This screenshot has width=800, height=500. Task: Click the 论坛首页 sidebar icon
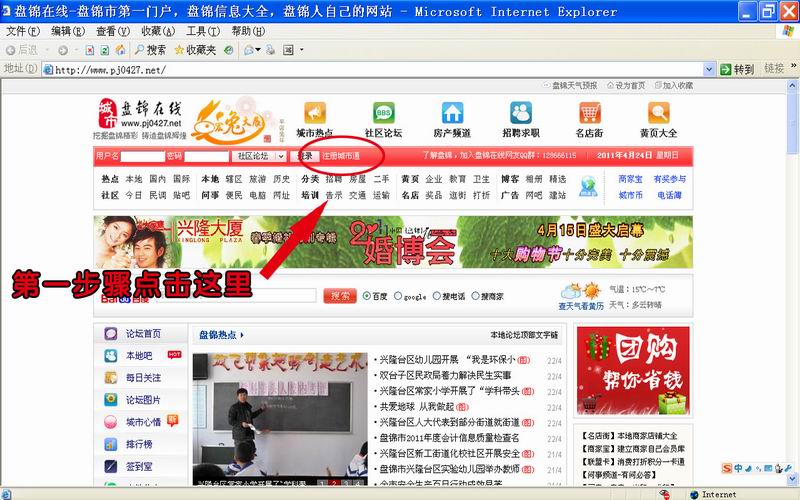point(110,334)
